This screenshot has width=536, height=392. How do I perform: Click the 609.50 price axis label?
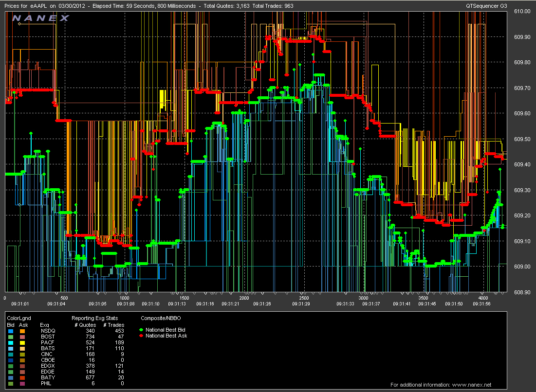[522, 139]
